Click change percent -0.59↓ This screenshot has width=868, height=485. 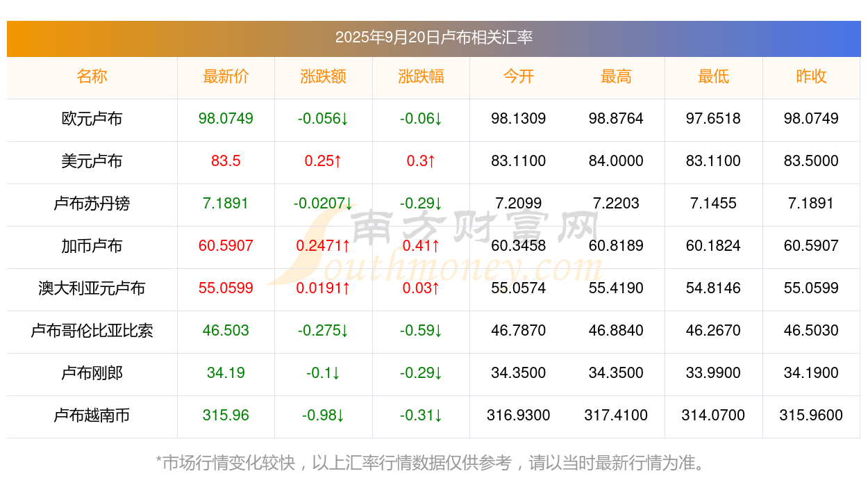(x=421, y=331)
